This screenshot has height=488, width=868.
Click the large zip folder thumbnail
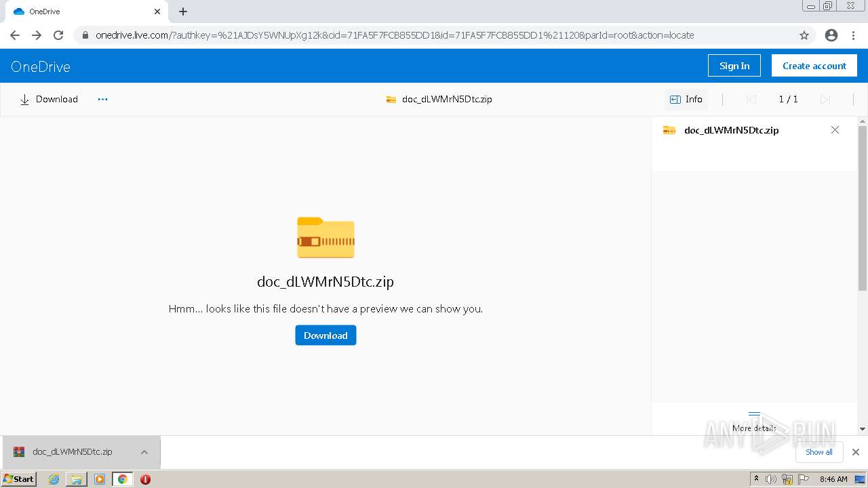click(x=325, y=238)
